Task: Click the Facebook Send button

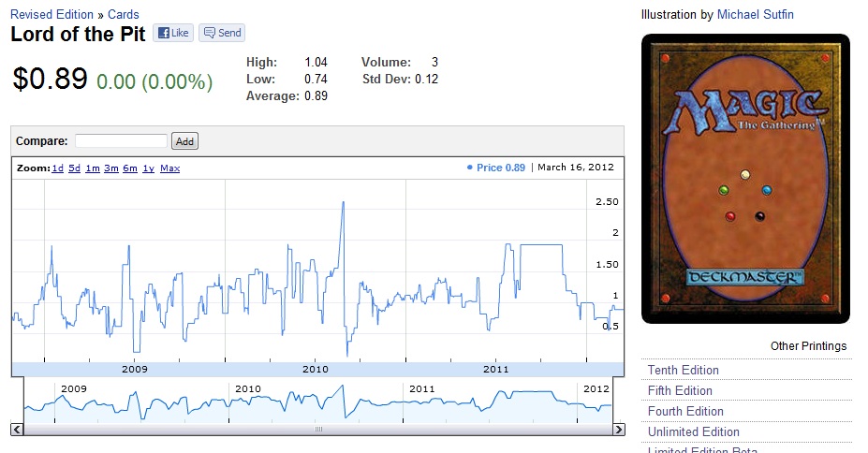Action: 222,33
